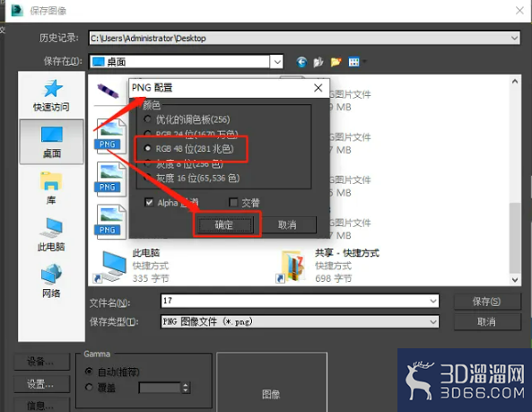Close the PNG configuration dialog
The height and width of the screenshot is (412, 532).
tap(318, 88)
